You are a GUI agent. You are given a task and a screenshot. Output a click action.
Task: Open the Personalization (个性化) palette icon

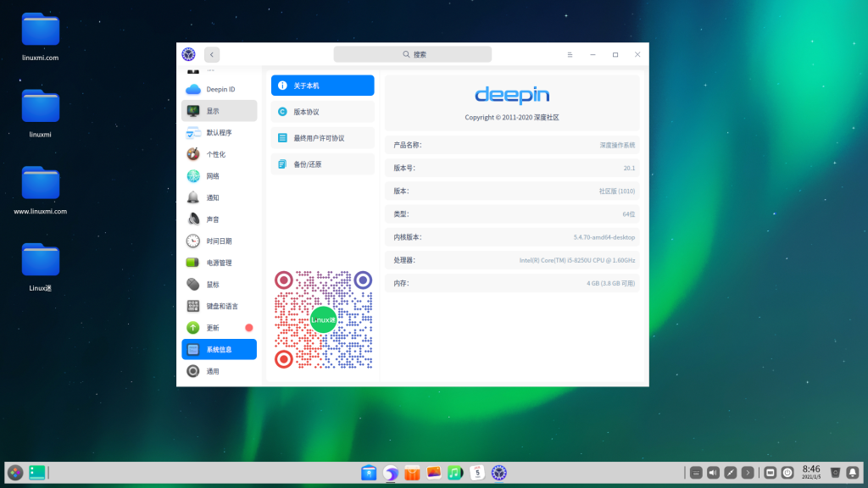coord(193,154)
